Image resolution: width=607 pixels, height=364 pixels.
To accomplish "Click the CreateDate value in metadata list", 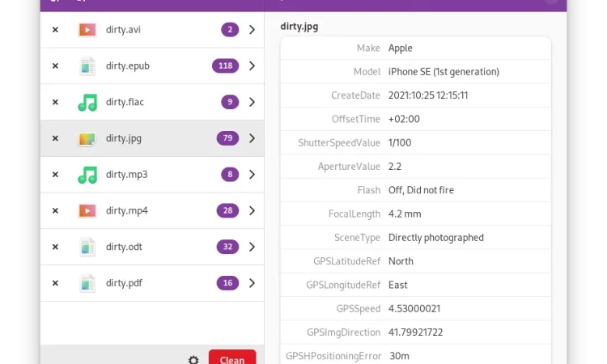I will point(428,95).
